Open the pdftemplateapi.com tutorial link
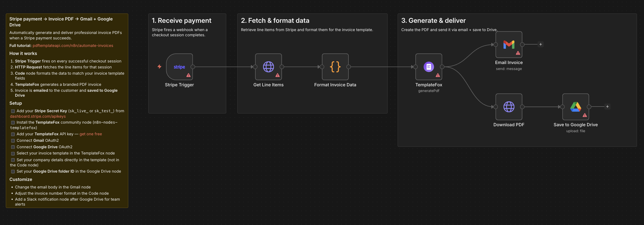Viewport: 644px width, 225px height. click(x=73, y=46)
